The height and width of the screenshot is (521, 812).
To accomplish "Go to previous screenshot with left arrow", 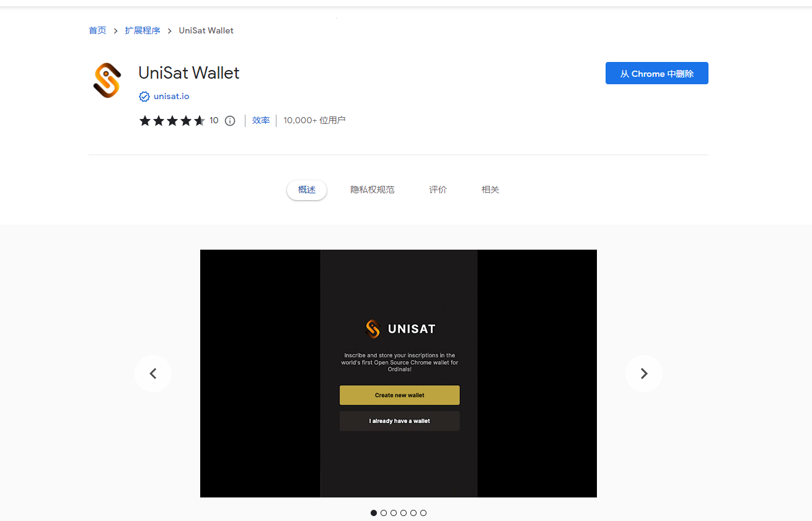I will [153, 374].
